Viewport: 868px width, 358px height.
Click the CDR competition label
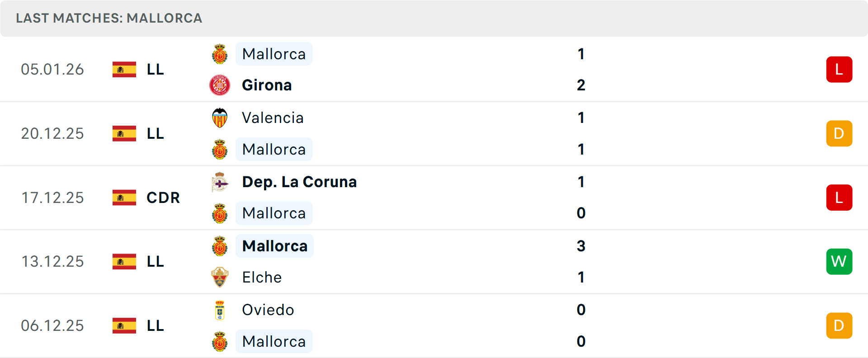[163, 198]
